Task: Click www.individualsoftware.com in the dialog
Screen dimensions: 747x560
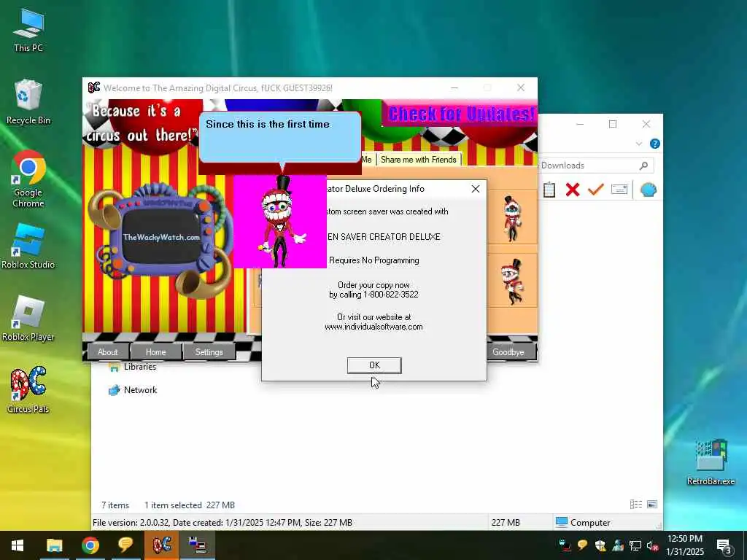Action: pos(373,327)
